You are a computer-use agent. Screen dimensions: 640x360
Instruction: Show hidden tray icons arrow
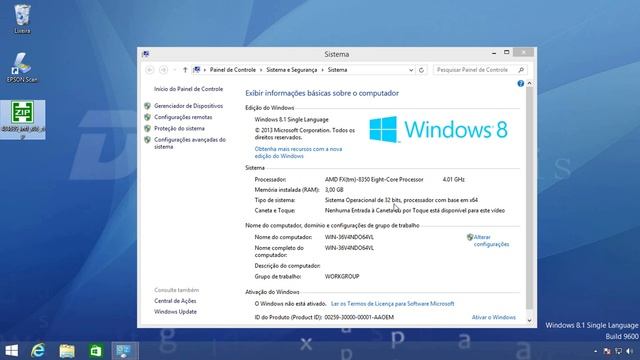[x=596, y=351]
